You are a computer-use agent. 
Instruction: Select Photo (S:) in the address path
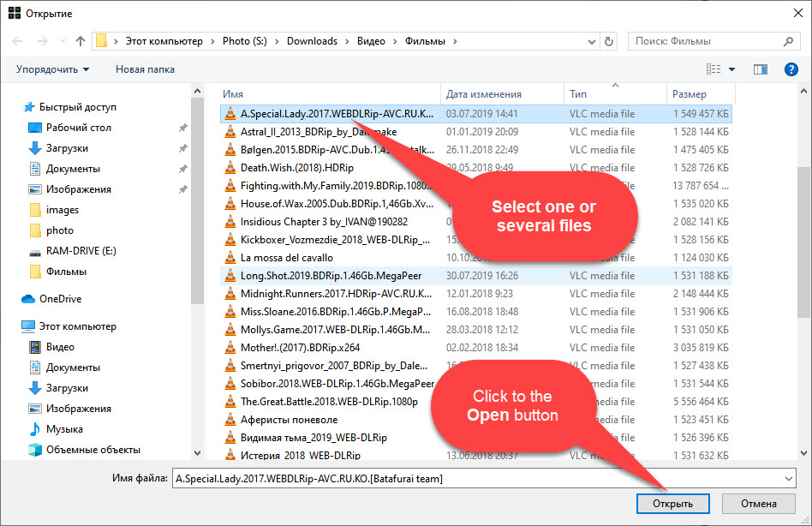point(244,41)
